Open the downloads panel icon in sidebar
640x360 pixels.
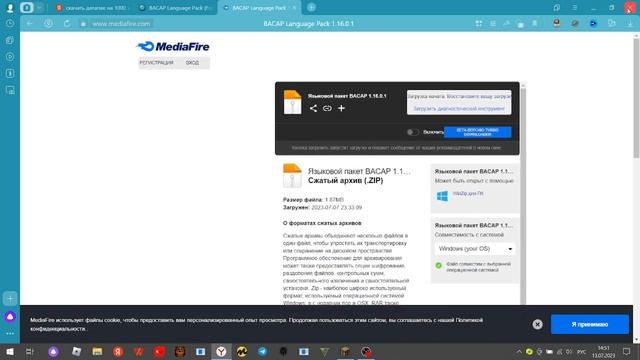(10, 73)
